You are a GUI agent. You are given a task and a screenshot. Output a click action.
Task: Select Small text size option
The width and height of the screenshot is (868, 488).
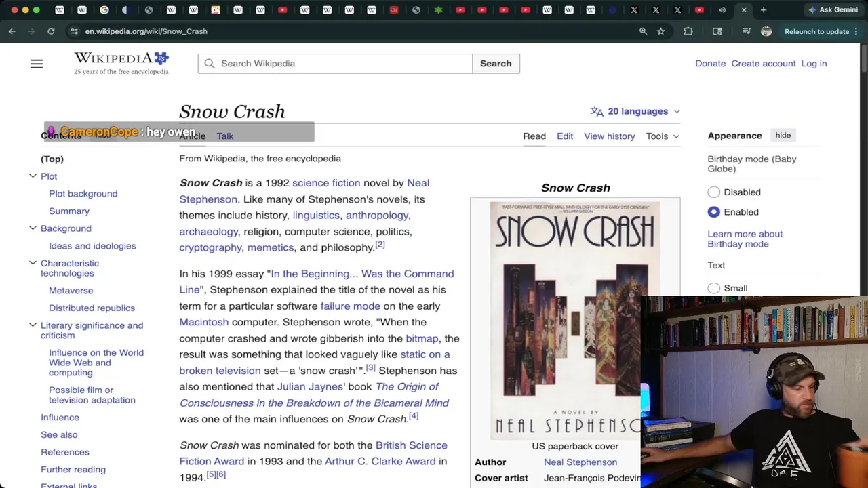click(x=714, y=288)
